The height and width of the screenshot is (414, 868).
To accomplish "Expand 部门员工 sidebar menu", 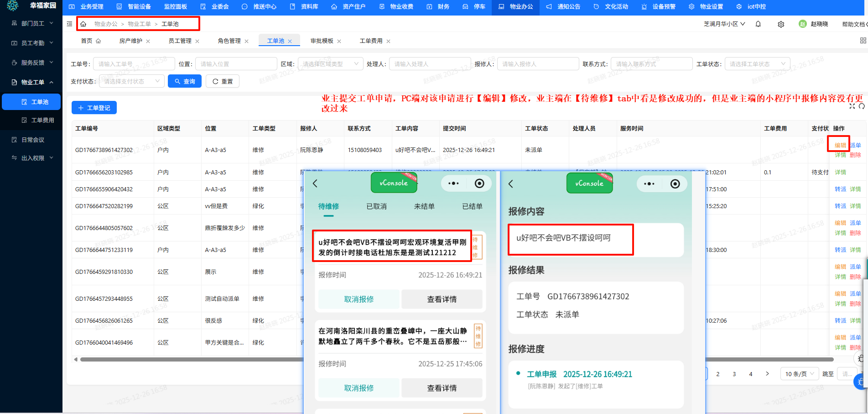I will pos(32,23).
